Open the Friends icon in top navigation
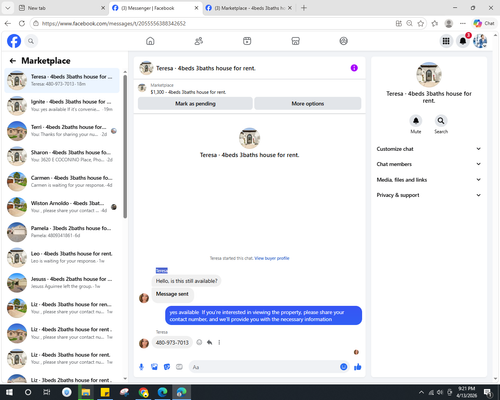The width and height of the screenshot is (500, 400). click(x=199, y=41)
